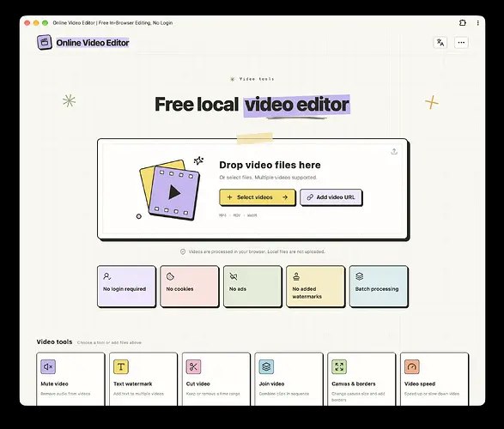Click the Batch processing card
Viewport: 504px width, 429px height.
(x=379, y=287)
